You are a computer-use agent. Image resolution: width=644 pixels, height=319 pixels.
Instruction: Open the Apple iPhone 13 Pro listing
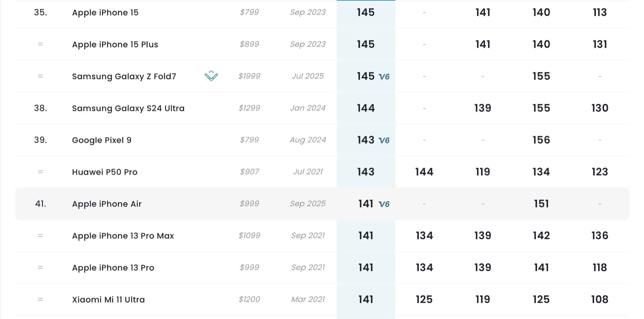(x=113, y=268)
